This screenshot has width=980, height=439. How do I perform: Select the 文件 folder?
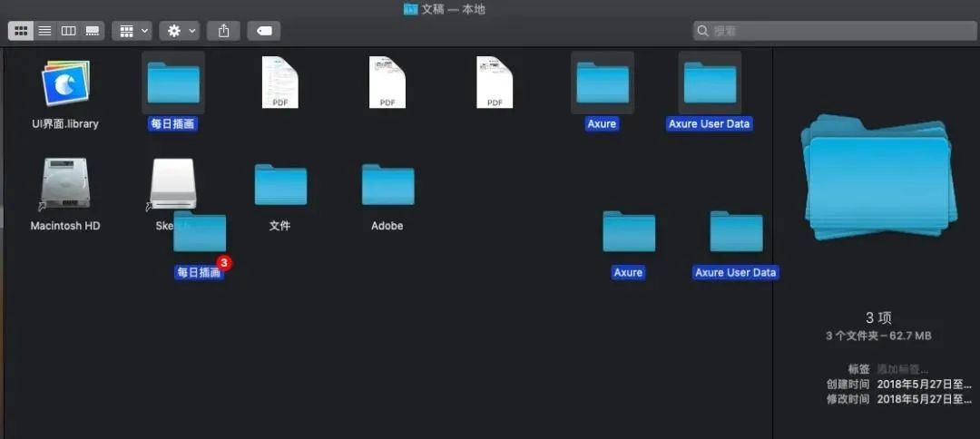pyautogui.click(x=280, y=185)
